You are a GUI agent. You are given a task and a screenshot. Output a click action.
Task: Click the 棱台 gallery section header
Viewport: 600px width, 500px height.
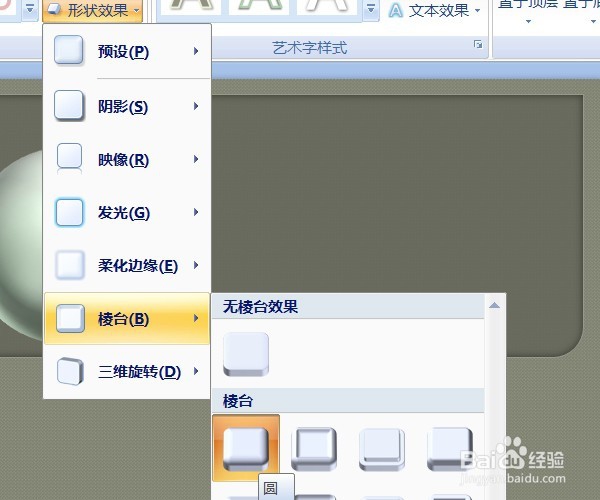(x=348, y=401)
